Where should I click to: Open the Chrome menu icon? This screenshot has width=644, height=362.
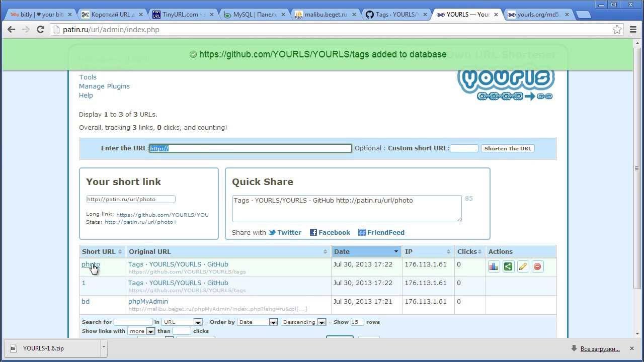[x=633, y=30]
